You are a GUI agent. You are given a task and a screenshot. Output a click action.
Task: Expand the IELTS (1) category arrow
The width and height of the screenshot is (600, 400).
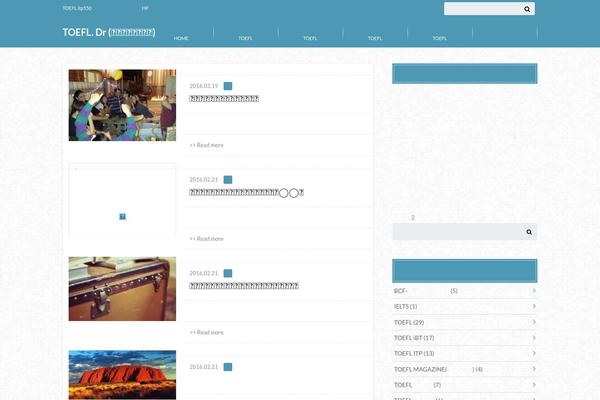coord(534,306)
